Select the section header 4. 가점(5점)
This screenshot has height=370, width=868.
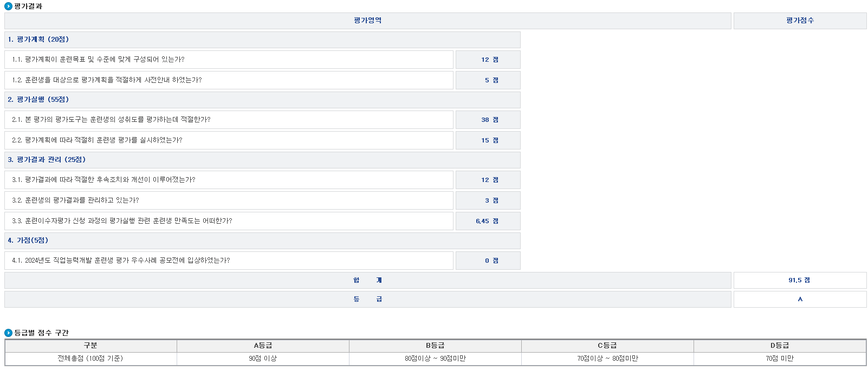coord(28,241)
